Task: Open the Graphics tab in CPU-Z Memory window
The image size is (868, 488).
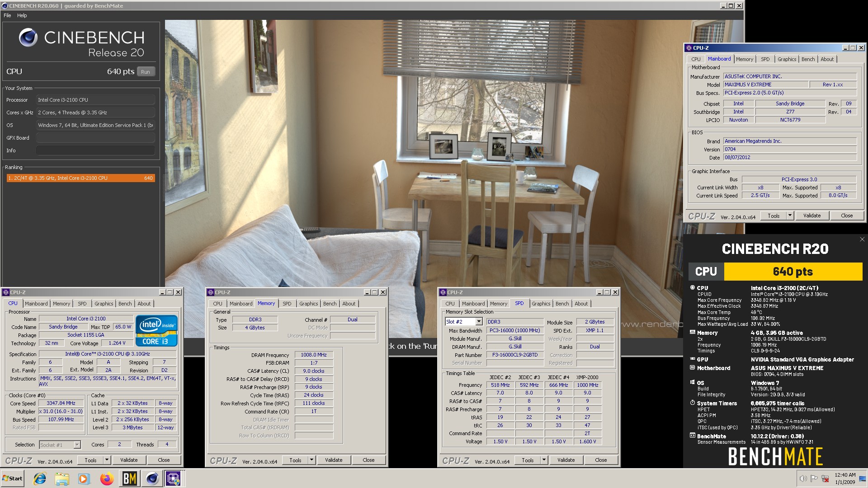Action: [x=308, y=304]
